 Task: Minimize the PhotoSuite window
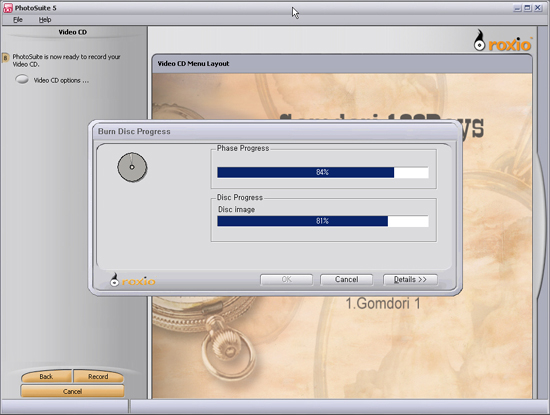click(x=517, y=8)
